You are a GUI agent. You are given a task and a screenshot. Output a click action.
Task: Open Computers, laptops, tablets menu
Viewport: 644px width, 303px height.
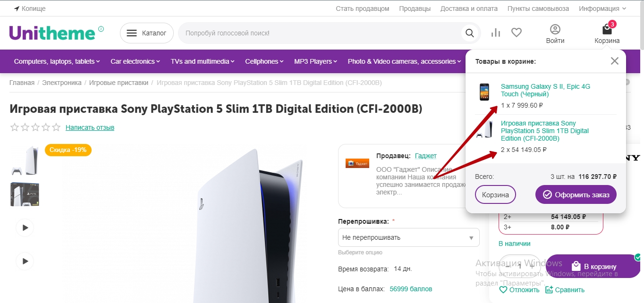tap(57, 61)
